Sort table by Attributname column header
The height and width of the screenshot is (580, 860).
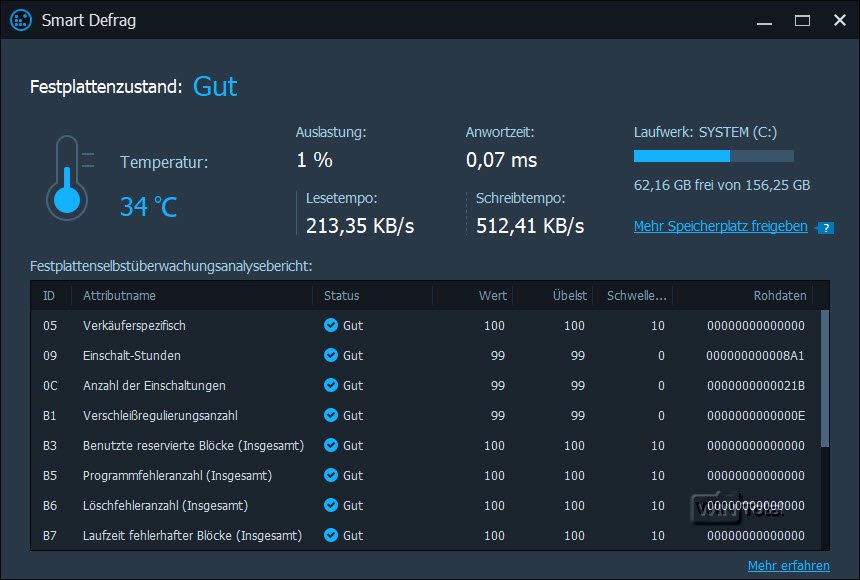point(119,295)
